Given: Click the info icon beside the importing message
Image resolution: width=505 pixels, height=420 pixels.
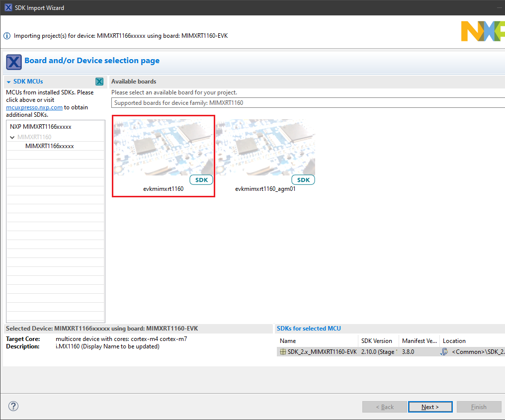Looking at the screenshot, I should [7, 36].
